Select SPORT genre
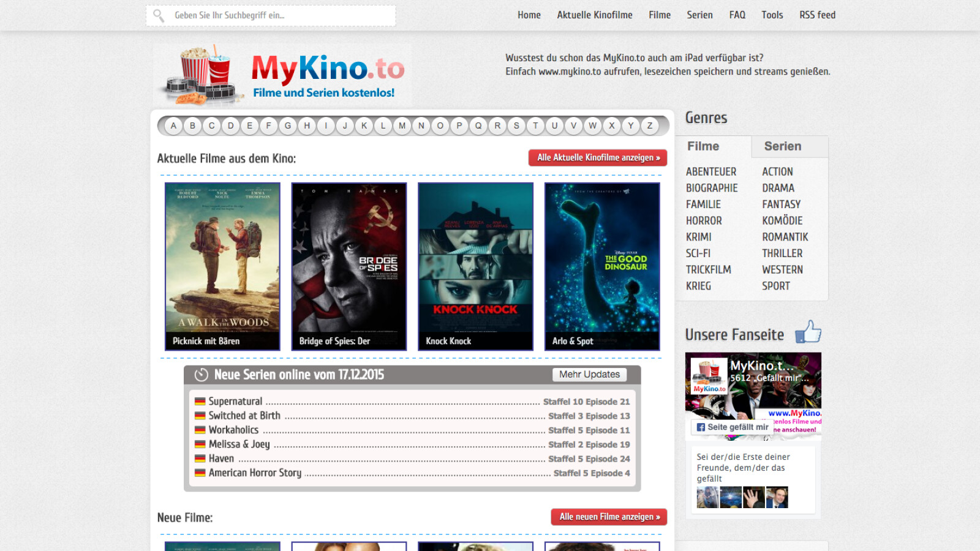The width and height of the screenshot is (980, 551). [x=776, y=286]
